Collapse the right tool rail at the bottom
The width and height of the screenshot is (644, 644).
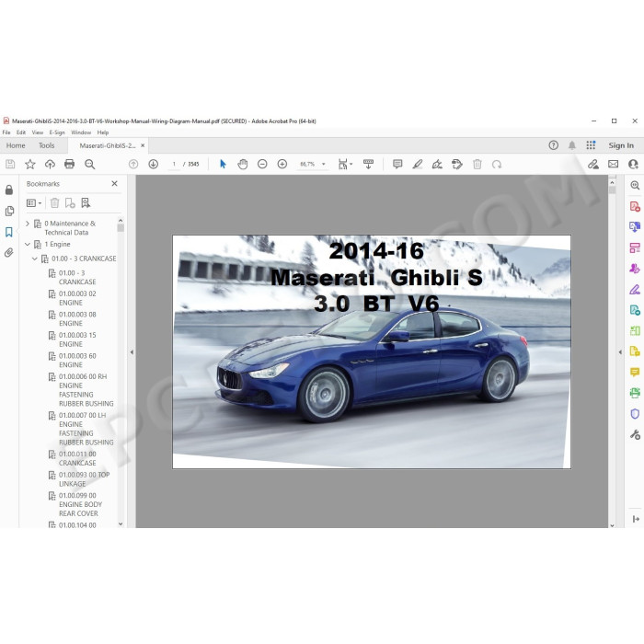click(636, 519)
